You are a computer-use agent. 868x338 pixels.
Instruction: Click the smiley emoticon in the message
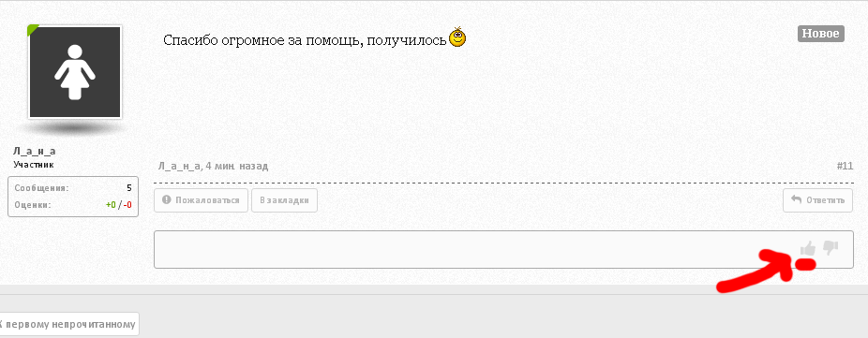pos(457,37)
